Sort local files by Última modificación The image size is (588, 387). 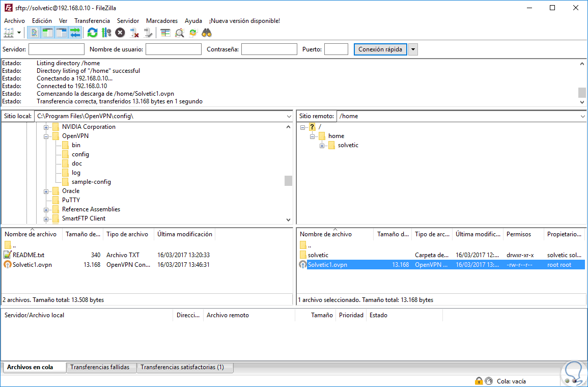click(x=184, y=234)
